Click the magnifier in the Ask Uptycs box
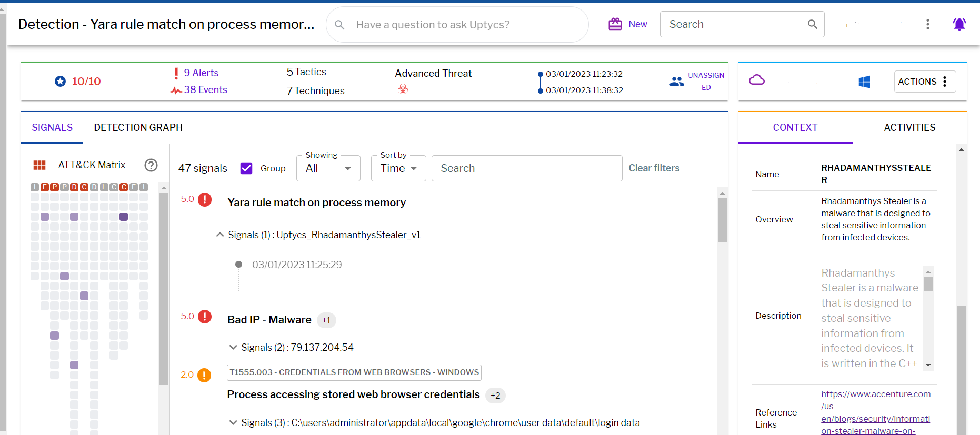980x435 pixels. point(339,25)
